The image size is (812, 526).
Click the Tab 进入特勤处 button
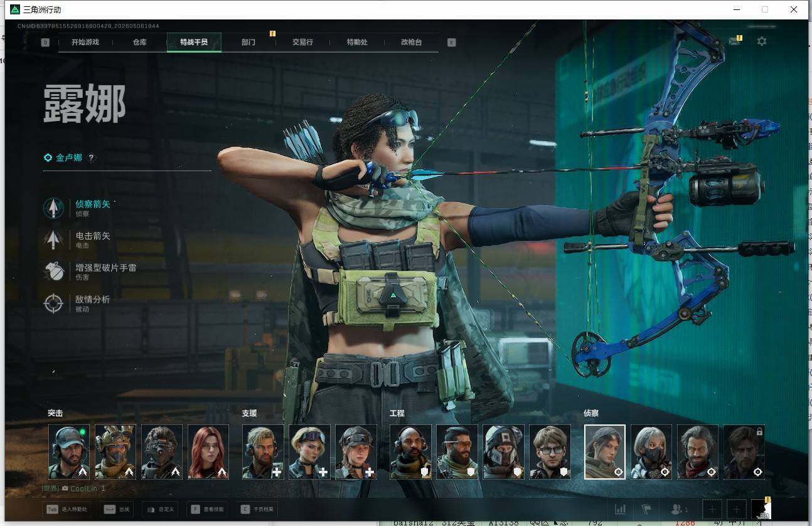67,509
